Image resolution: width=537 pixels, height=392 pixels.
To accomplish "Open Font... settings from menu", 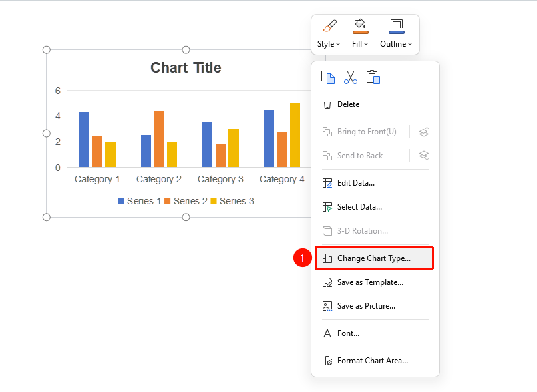I will [375, 333].
